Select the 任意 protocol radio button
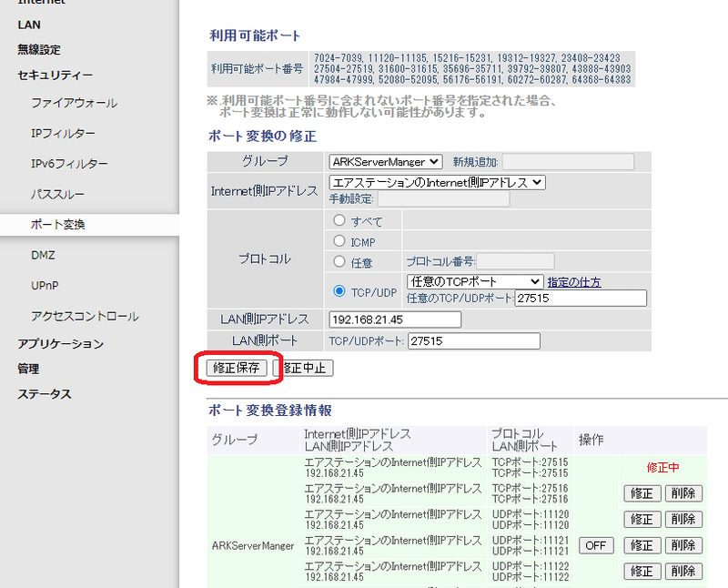The image size is (728, 588). click(x=339, y=261)
